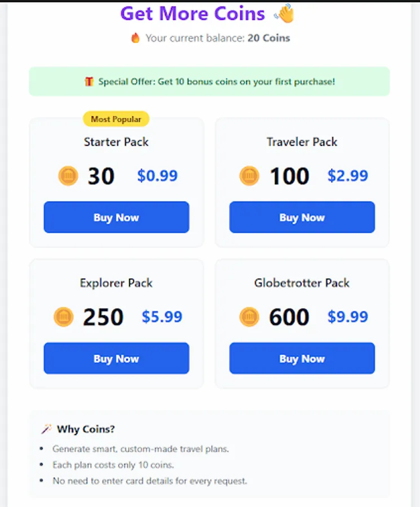Click the waving hand emoji in header

pyautogui.click(x=284, y=14)
